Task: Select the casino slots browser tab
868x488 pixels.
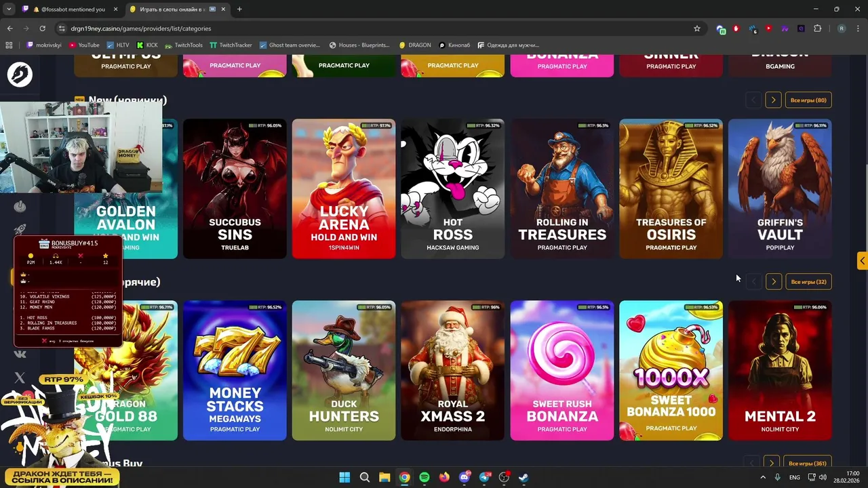Action: (x=176, y=9)
